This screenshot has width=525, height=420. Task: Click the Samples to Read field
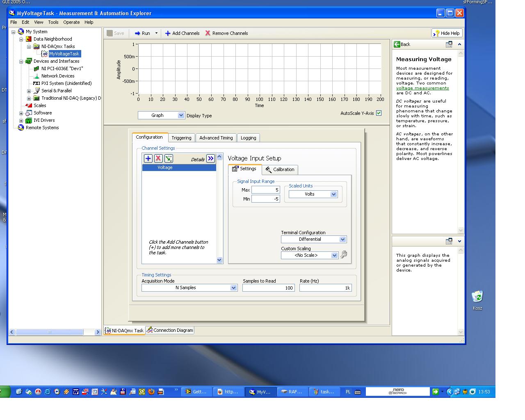pyautogui.click(x=268, y=288)
